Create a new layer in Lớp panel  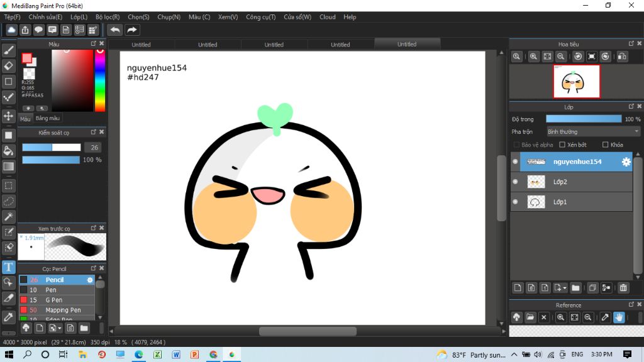(518, 288)
